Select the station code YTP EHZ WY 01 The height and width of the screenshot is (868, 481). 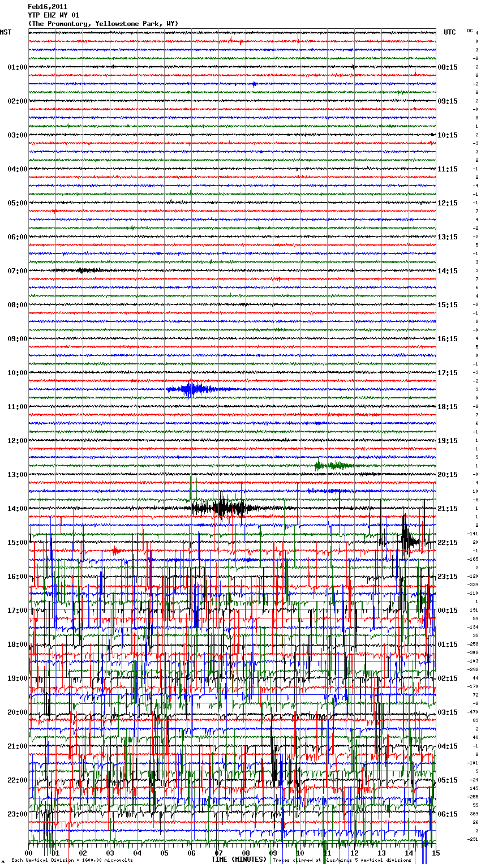click(54, 15)
